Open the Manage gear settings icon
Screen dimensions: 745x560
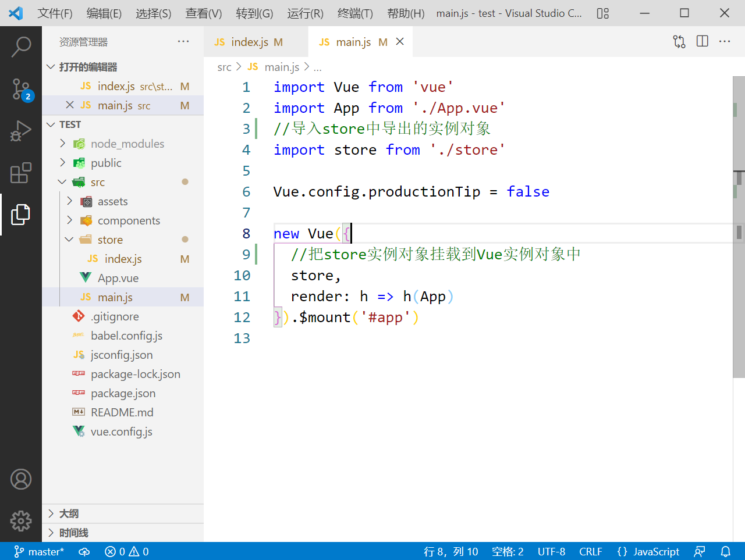point(21,520)
